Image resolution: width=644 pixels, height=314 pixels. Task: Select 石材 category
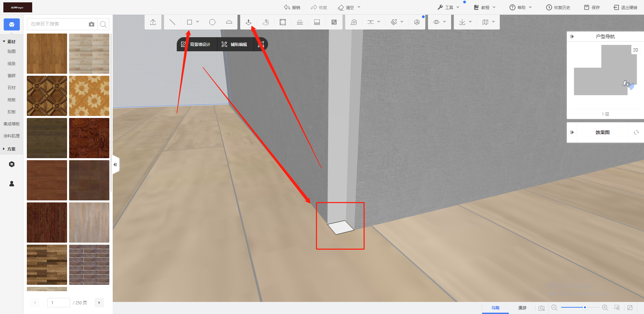[x=12, y=87]
